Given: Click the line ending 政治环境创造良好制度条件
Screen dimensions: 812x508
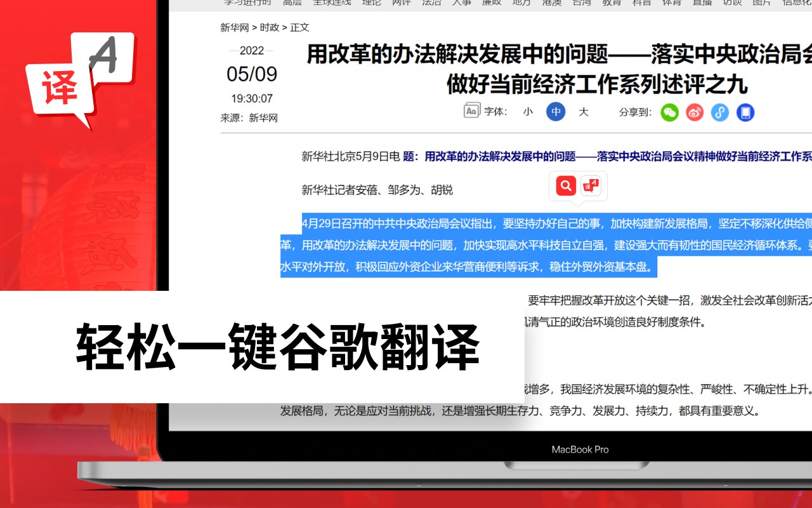Looking at the screenshot, I should [x=615, y=322].
